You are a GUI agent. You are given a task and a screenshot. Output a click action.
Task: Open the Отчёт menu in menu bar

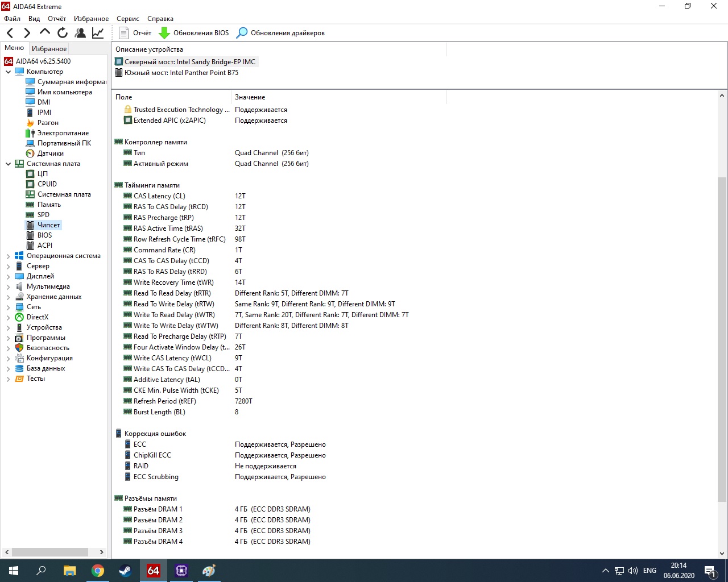[57, 19]
